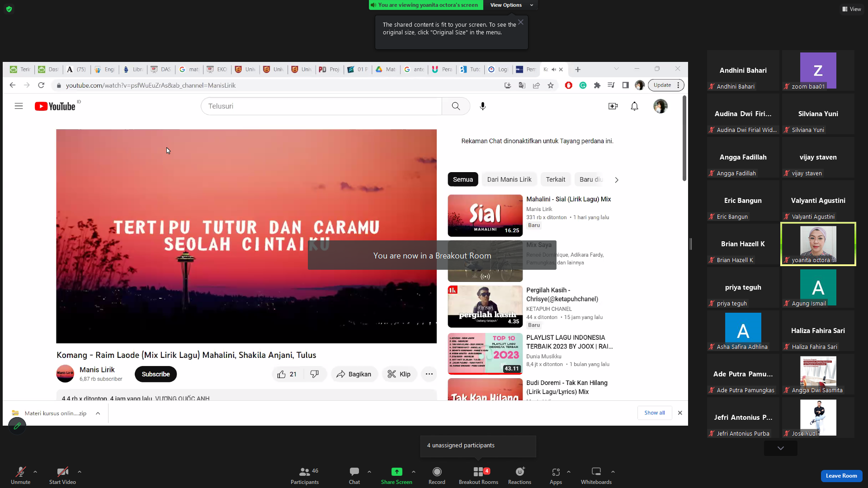
Task: Open a new browser tab
Action: 578,70
